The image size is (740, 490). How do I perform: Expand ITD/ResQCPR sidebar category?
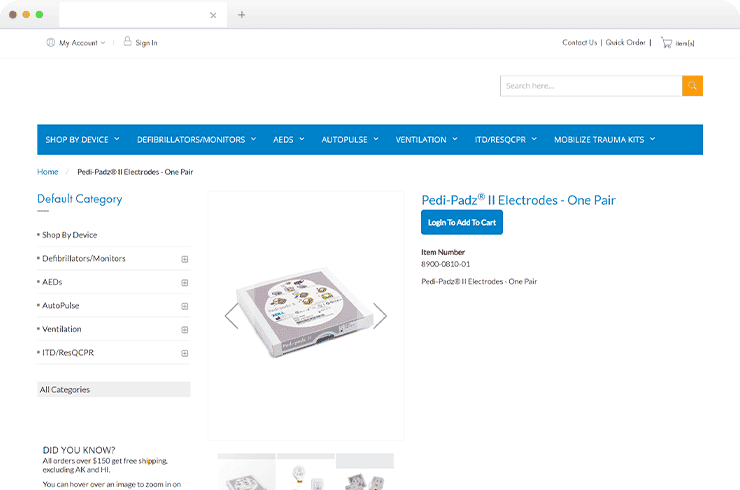click(185, 353)
